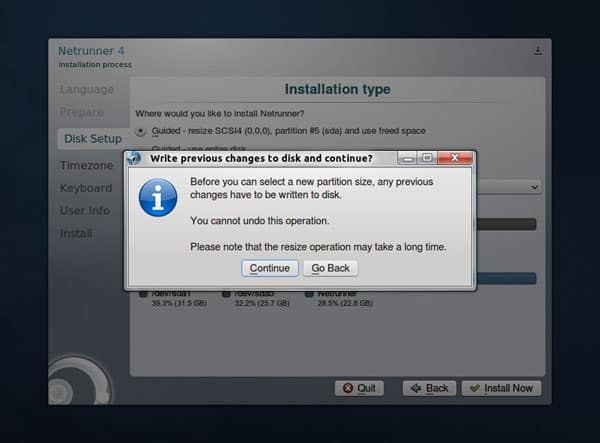Screen dimensions: 600x443
Task: Click the dark partition bar segment
Action: [x=506, y=224]
